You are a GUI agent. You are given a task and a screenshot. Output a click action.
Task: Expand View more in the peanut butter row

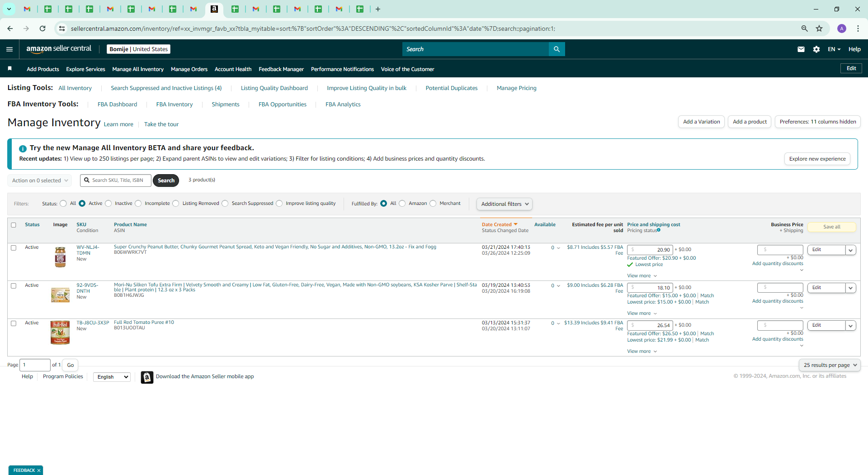pos(642,276)
